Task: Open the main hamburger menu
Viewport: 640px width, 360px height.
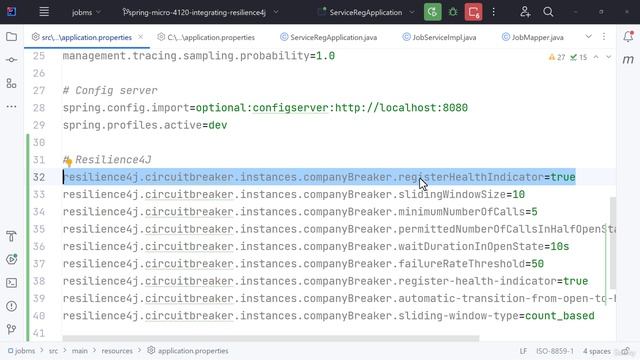Action: pos(44,12)
